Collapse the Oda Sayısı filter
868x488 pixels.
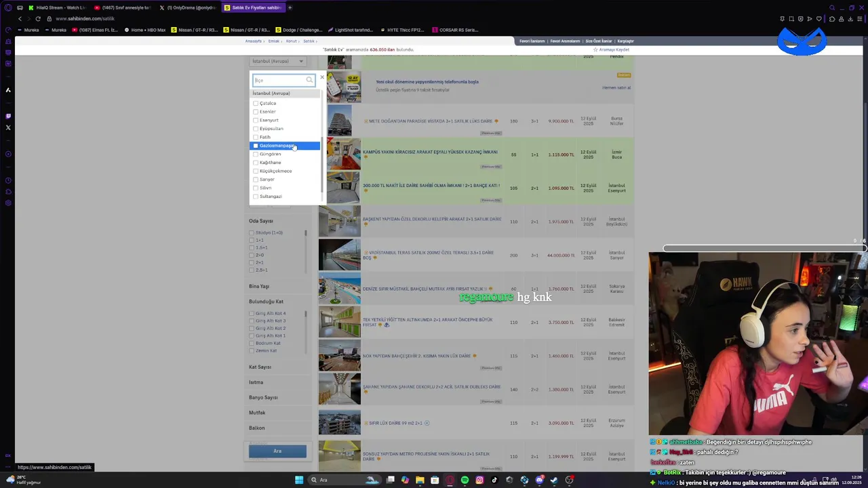(x=261, y=221)
